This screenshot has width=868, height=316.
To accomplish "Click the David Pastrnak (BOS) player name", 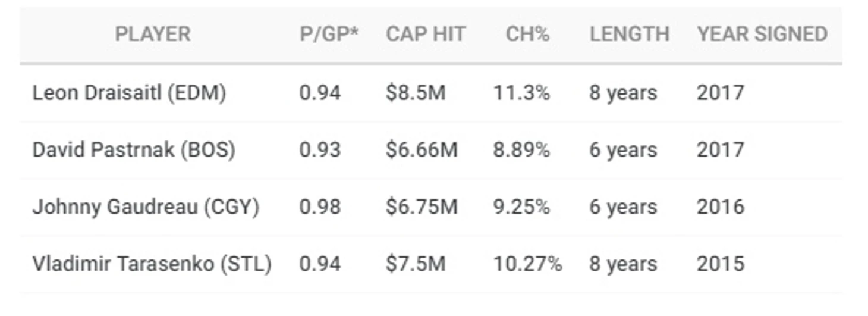I will coord(134,149).
